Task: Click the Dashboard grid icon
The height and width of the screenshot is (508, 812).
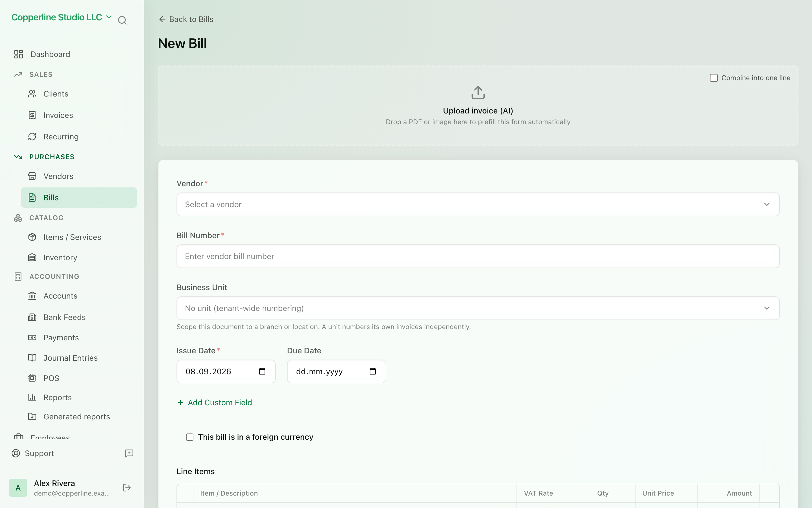Action: 18,54
